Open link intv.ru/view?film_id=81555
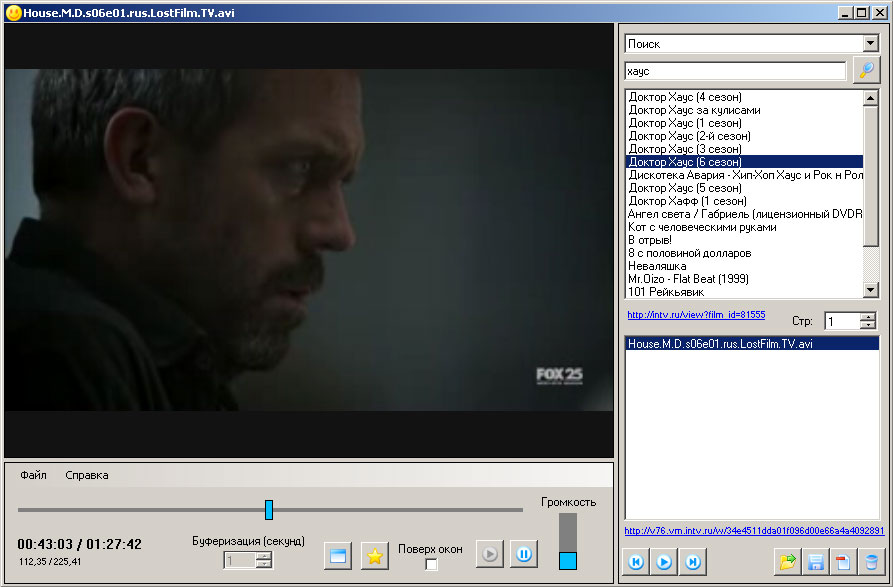The width and height of the screenshot is (893, 587). [x=696, y=314]
